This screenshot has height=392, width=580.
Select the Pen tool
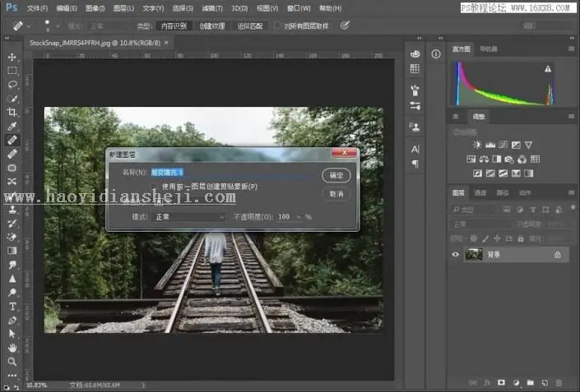pyautogui.click(x=12, y=320)
